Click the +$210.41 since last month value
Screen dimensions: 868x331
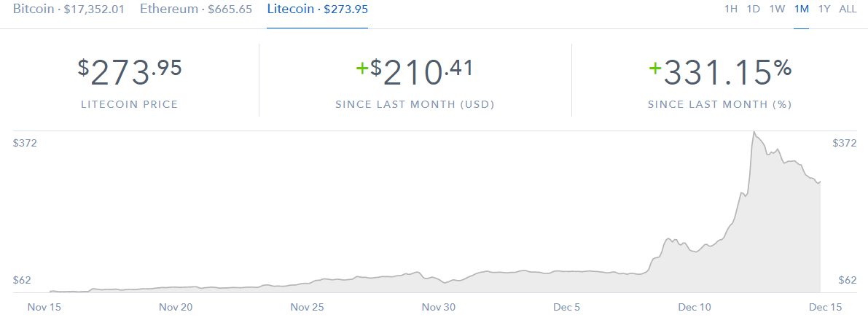[x=415, y=72]
